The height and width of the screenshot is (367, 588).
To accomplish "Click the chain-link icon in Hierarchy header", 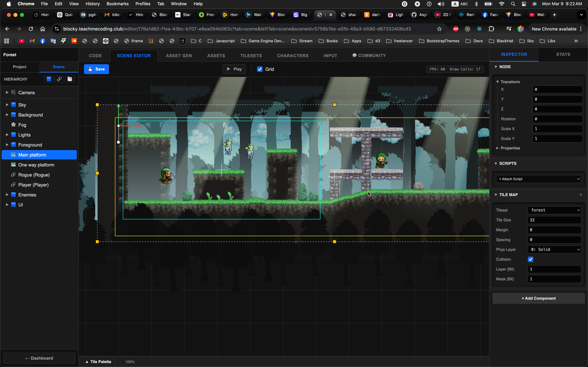I will click(x=59, y=79).
